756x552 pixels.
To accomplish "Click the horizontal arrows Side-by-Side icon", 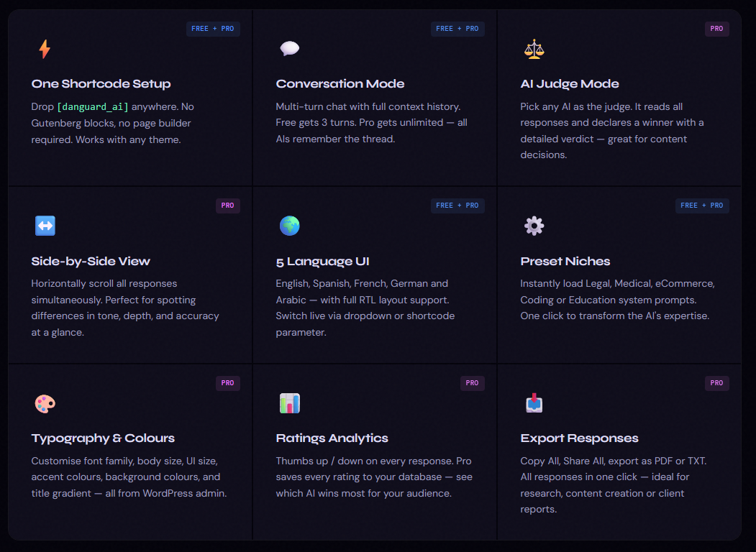I will coord(45,226).
